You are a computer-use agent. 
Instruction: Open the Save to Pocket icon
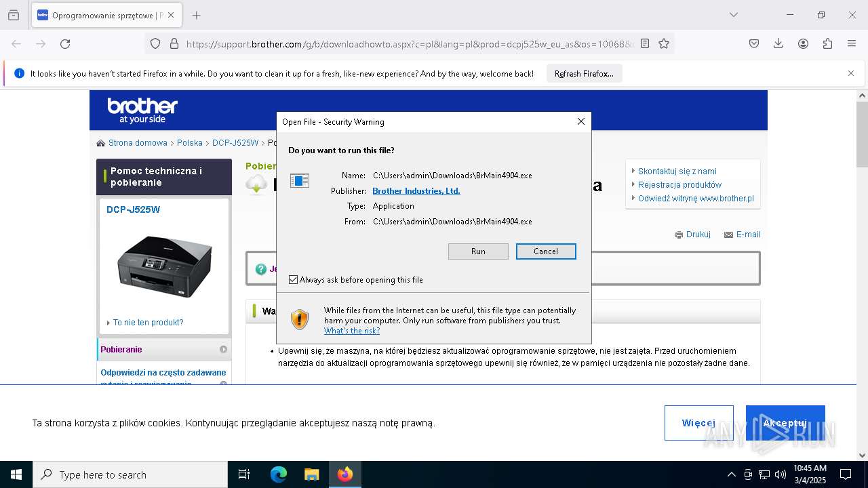[x=754, y=43]
